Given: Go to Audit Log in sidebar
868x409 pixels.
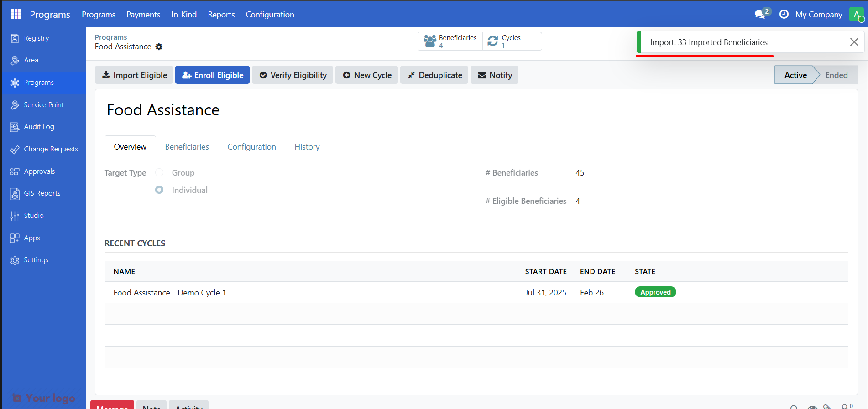Looking at the screenshot, I should pyautogui.click(x=39, y=127).
